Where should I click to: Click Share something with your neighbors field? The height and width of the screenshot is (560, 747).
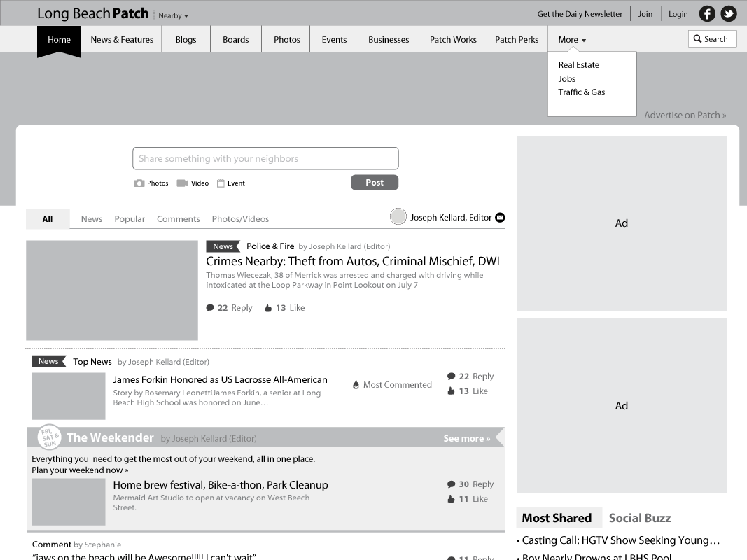click(x=265, y=159)
